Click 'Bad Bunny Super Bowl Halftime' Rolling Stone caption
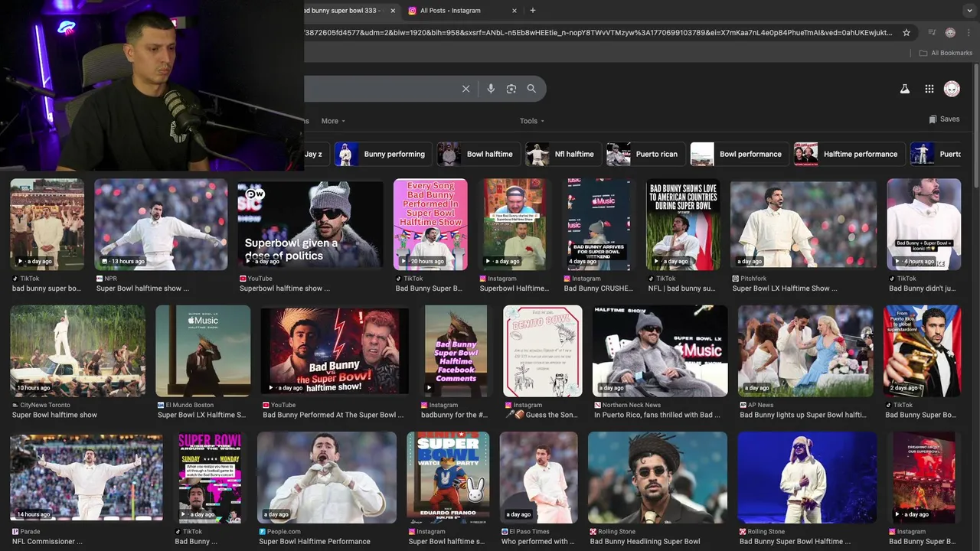980x551 pixels. click(x=795, y=541)
